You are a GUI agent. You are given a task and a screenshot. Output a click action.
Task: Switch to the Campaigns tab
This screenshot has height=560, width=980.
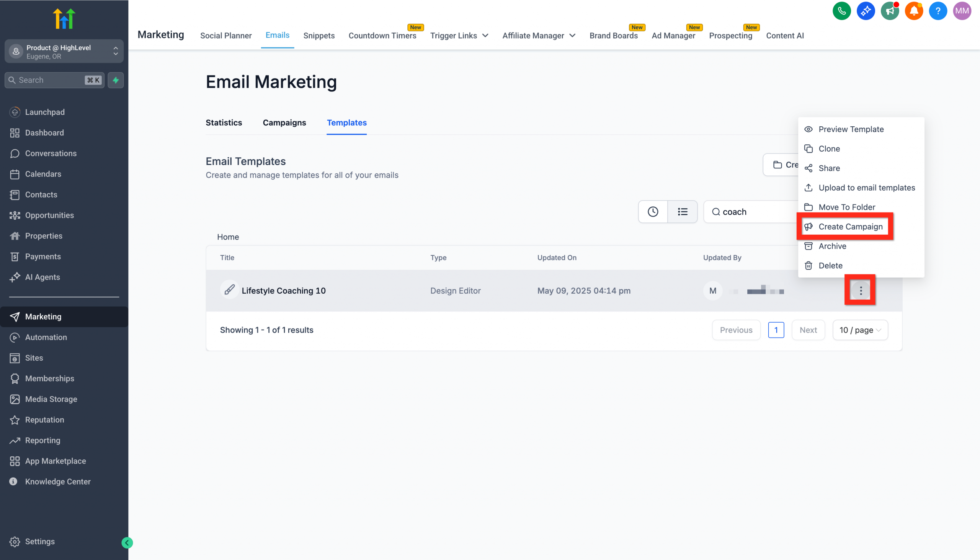pos(284,123)
